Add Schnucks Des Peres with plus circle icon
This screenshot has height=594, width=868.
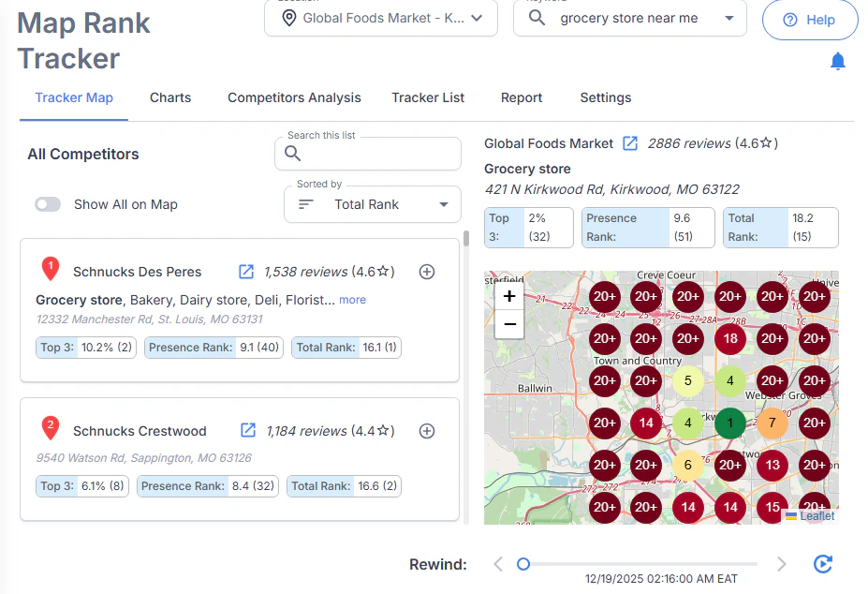click(427, 272)
